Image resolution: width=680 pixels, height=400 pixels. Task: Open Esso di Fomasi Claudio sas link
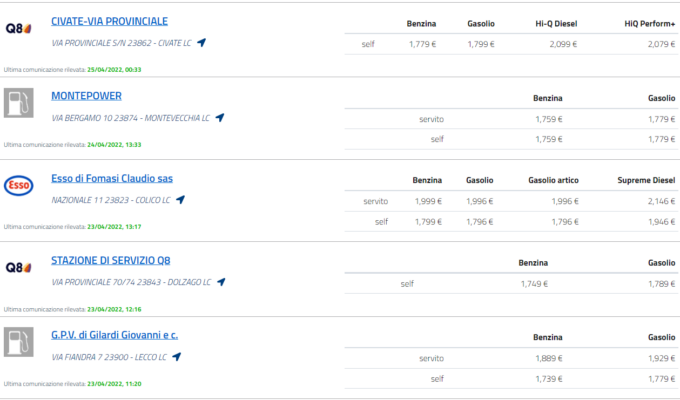[112, 179]
